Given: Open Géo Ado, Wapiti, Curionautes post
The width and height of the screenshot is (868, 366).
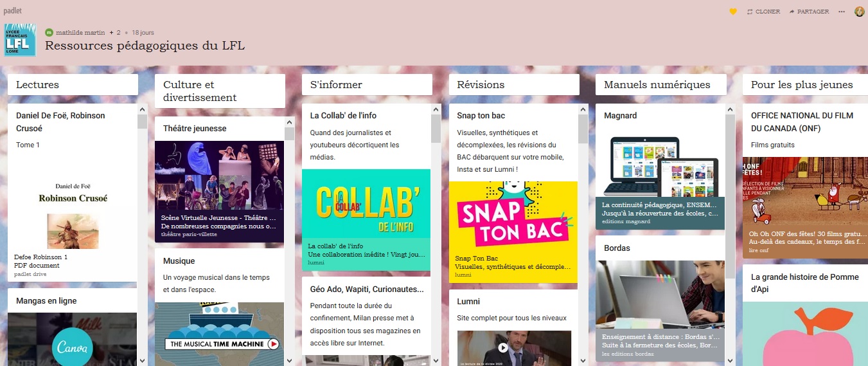Looking at the screenshot, I should 368,289.
